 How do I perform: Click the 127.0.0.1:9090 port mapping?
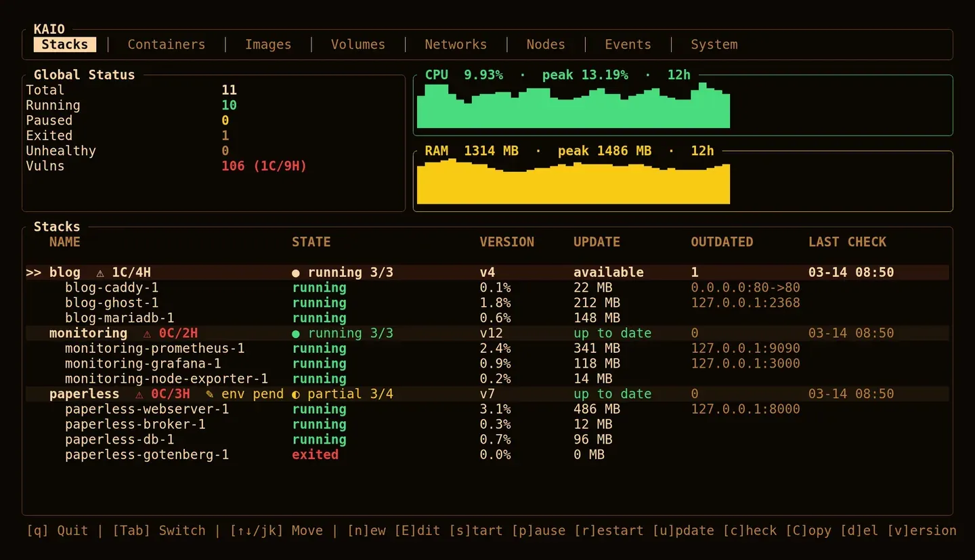pos(745,349)
